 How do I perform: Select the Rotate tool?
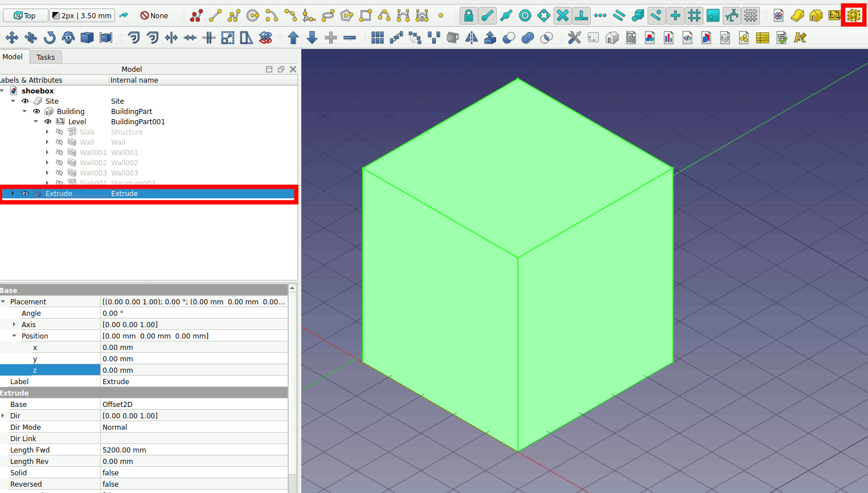[50, 38]
